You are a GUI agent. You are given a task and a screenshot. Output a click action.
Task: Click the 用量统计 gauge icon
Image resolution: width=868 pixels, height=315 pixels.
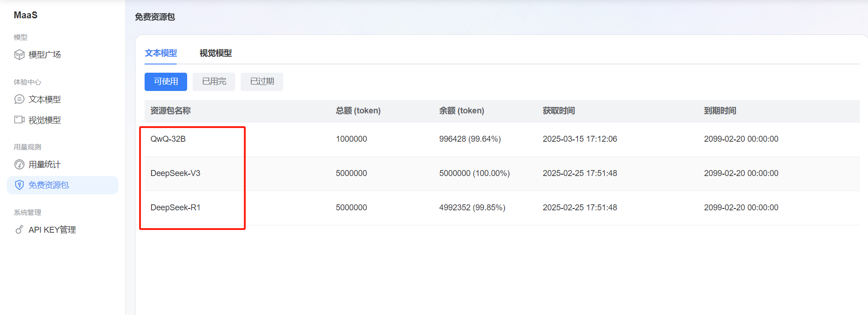click(19, 165)
